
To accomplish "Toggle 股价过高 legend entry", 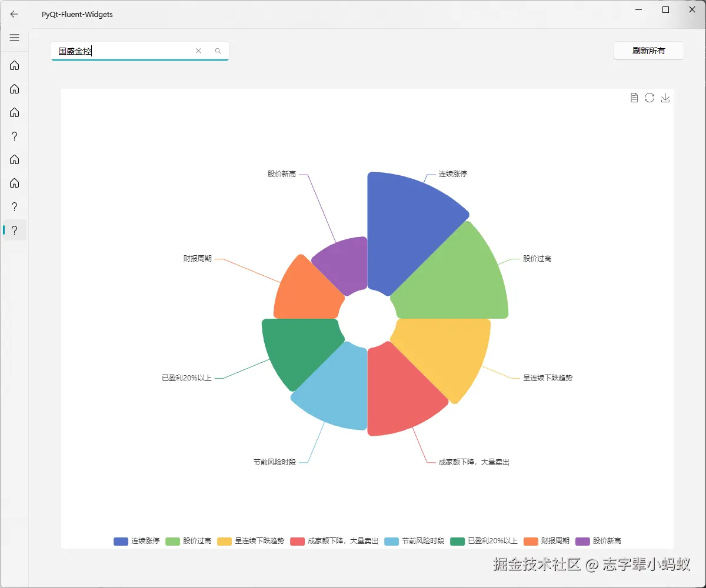I will click(188, 541).
